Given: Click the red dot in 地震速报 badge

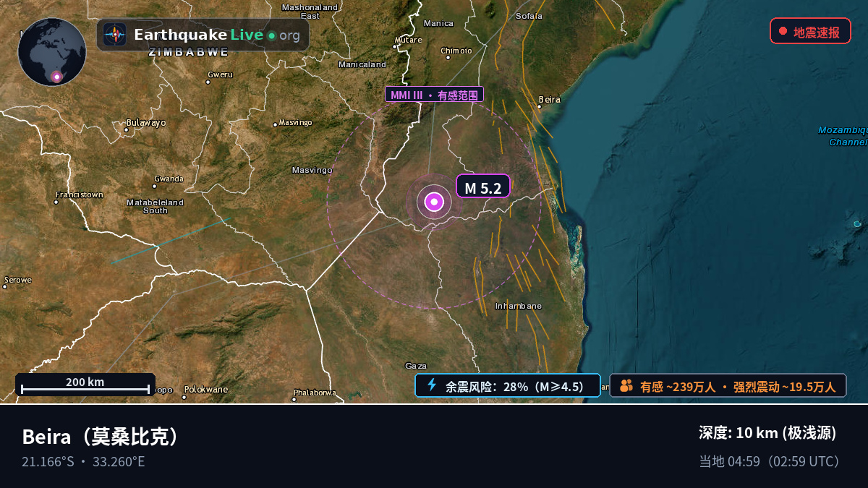Looking at the screenshot, I should 783,32.
